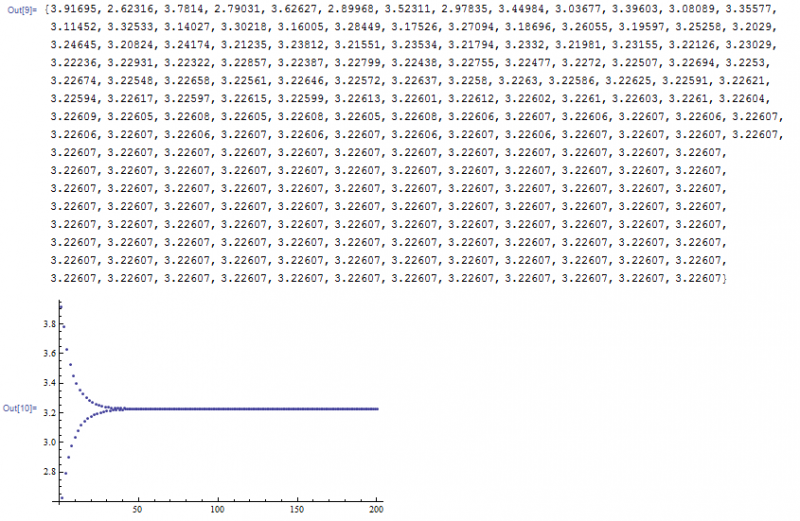Click the value 3.22609
800x521 pixels.
coord(73,117)
